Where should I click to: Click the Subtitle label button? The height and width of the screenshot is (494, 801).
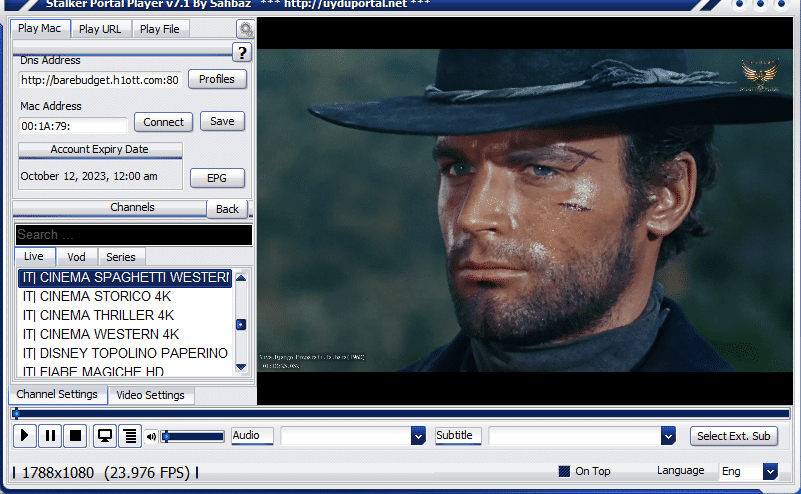[458, 435]
